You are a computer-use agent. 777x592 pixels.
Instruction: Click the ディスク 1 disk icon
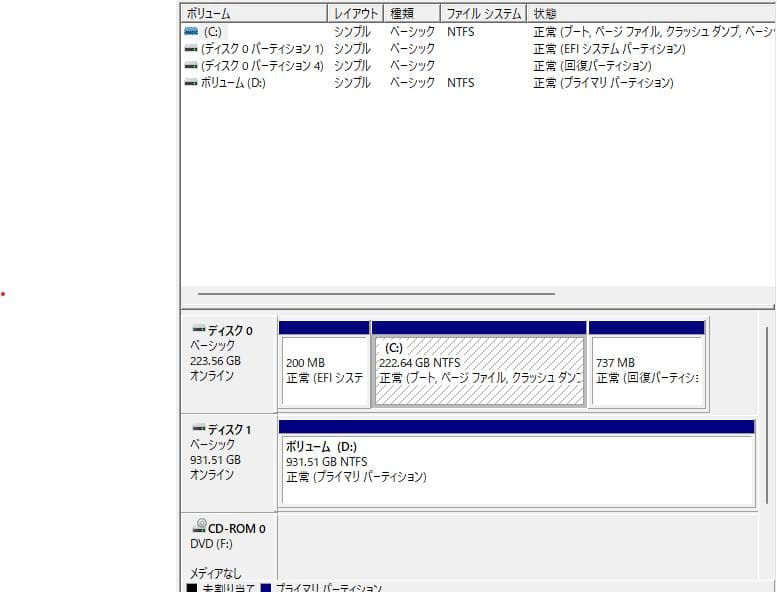(199, 428)
